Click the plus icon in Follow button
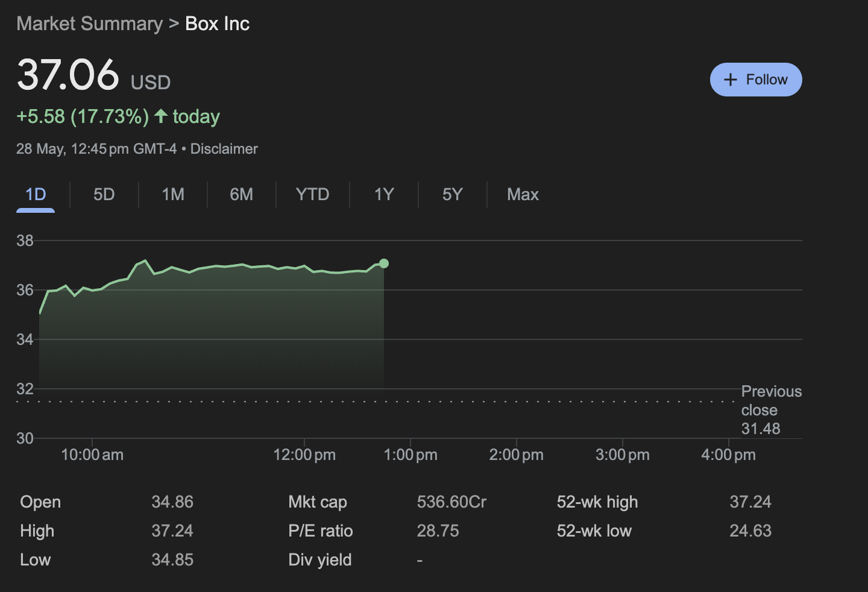Viewport: 868px width, 592px height. [x=731, y=80]
